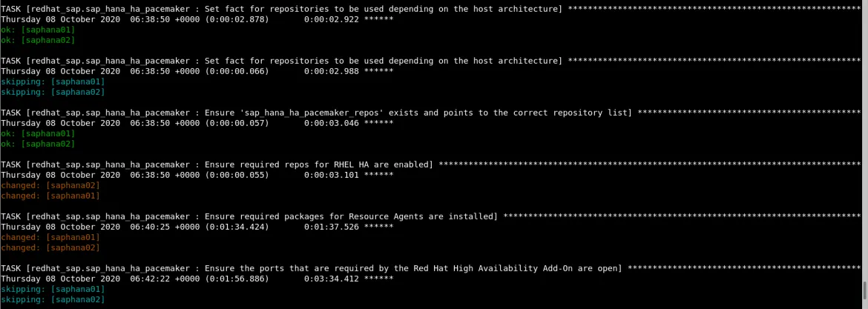This screenshot has height=309, width=868.
Task: Click the scrollbar track above the thumb
Action: click(865, 141)
